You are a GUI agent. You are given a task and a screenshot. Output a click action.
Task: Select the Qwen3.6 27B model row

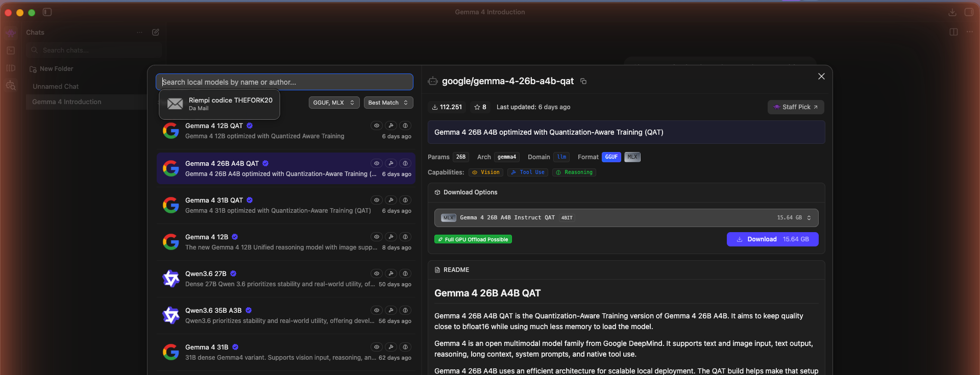coord(286,279)
